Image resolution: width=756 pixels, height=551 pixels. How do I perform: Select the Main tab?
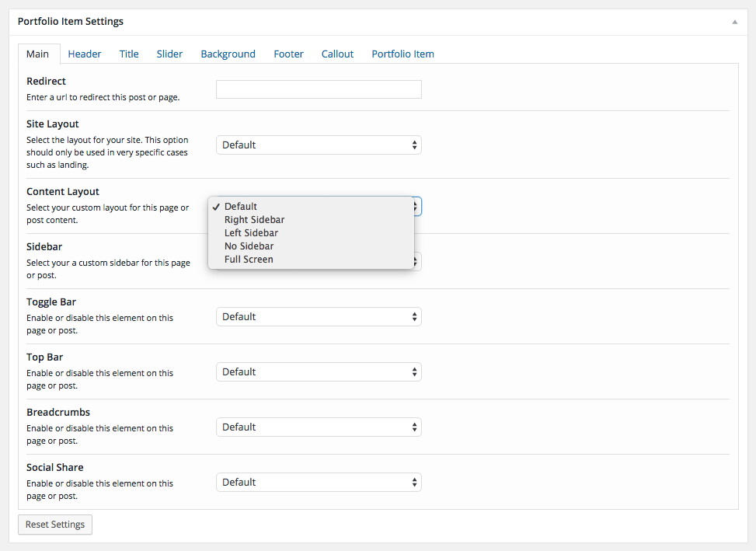pyautogui.click(x=39, y=54)
